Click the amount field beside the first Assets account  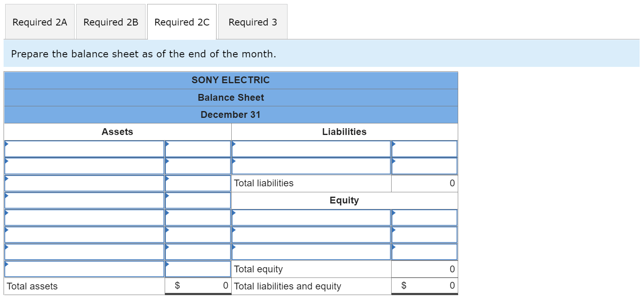[198, 149]
